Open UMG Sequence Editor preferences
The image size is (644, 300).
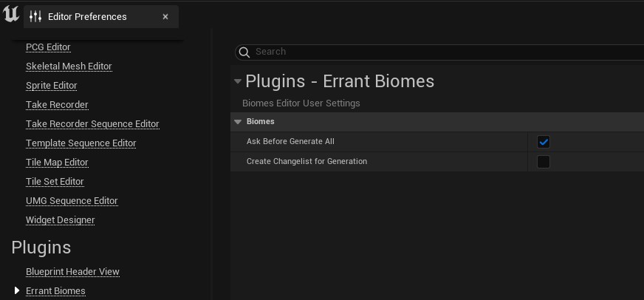pyautogui.click(x=72, y=201)
